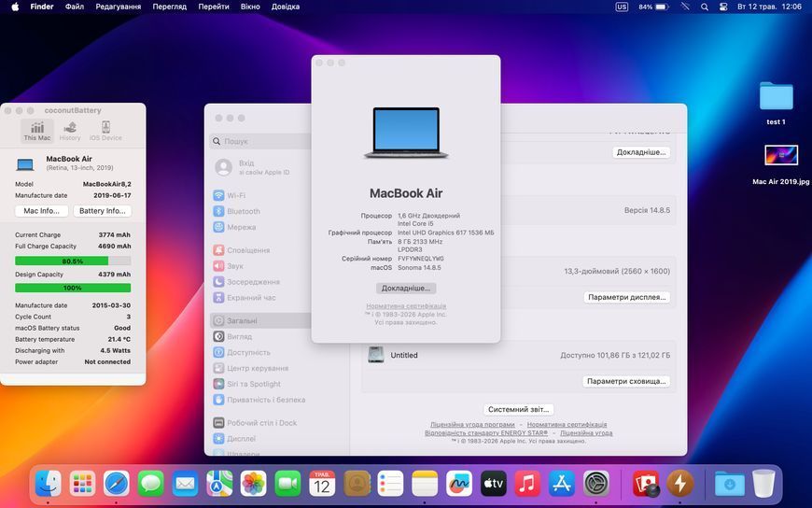
Task: Open App Store from the Dock
Action: pos(562,484)
